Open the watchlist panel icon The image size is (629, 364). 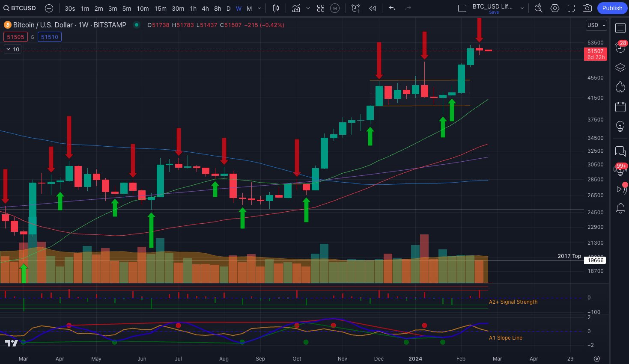click(x=620, y=28)
